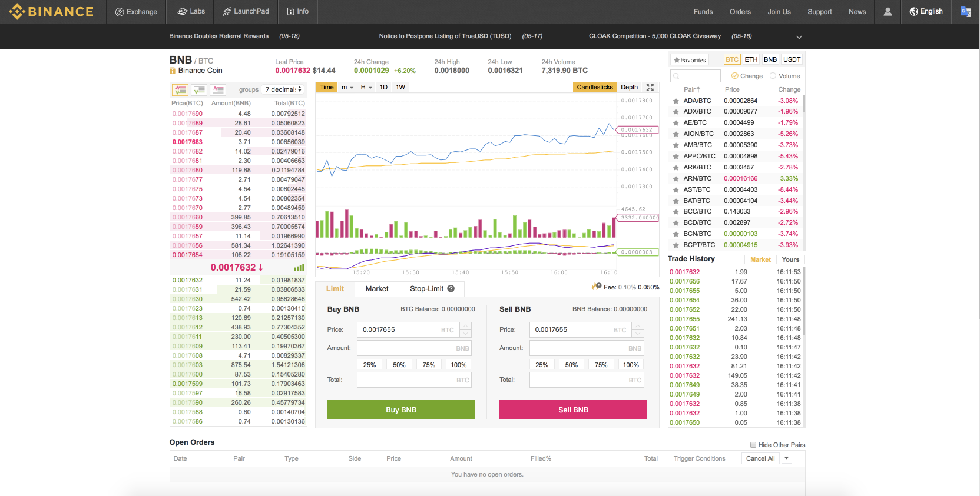Open the groups decimals dropdown
This screenshot has width=980, height=496.
coord(283,89)
